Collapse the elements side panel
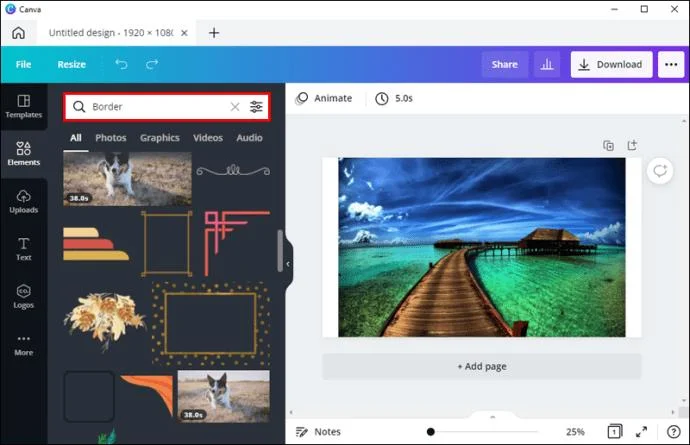Viewport: 690px width, 445px height. [x=288, y=264]
